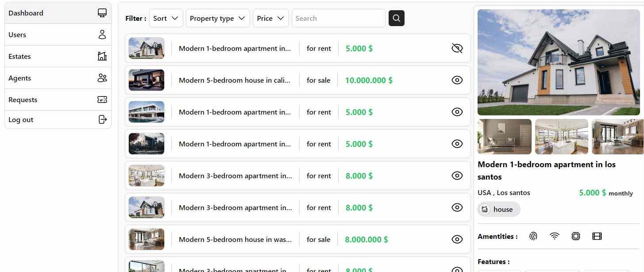Open the Sort dropdown

[166, 18]
